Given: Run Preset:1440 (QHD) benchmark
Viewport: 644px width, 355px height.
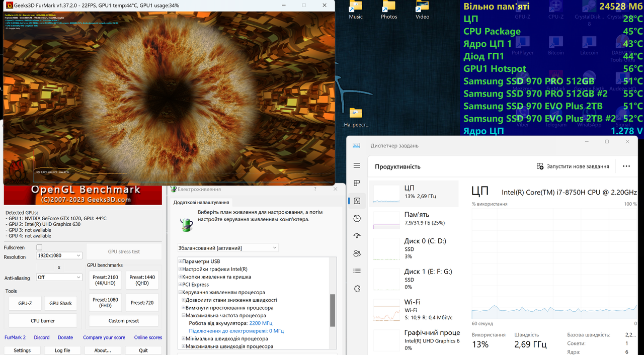Looking at the screenshot, I should pos(142,280).
